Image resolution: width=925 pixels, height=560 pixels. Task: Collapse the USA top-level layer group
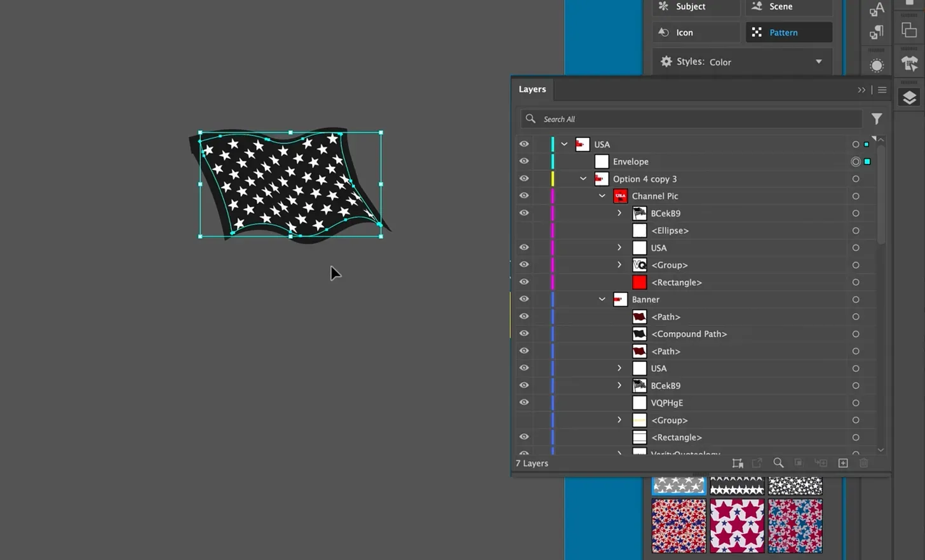564,144
